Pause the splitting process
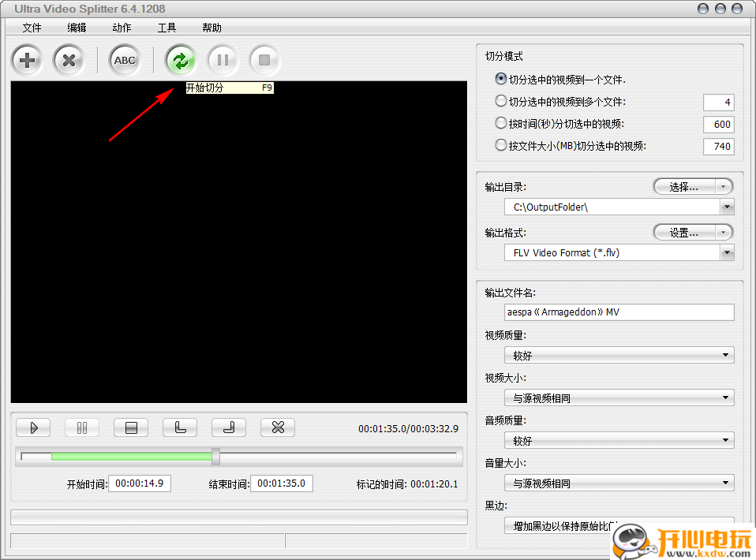 [223, 60]
